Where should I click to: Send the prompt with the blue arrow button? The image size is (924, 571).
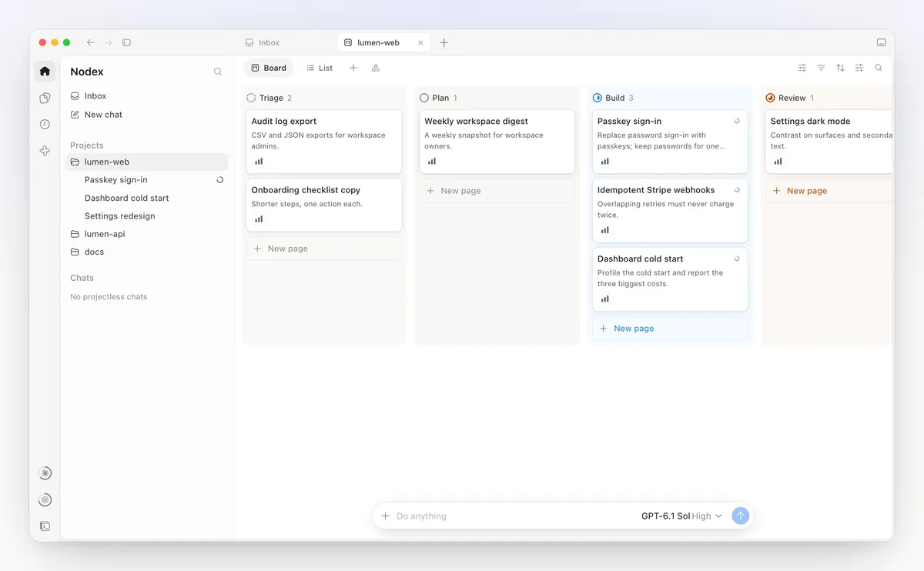[x=740, y=516]
